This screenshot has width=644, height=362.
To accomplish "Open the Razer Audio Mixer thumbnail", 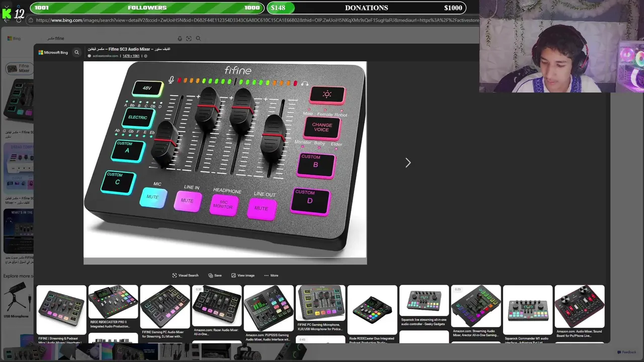I will [x=217, y=306].
